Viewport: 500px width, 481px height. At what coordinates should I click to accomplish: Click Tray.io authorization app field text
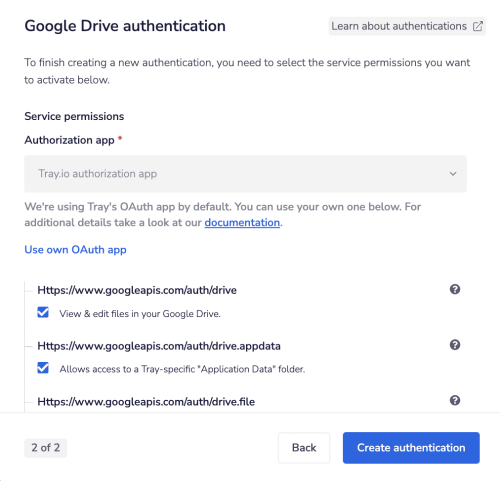click(98, 174)
